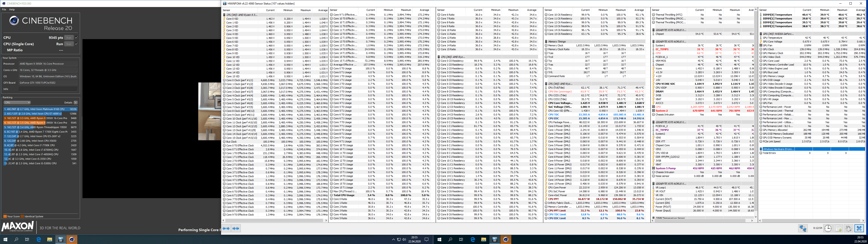Image resolution: width=868 pixels, height=244 pixels.
Task: Collapse the CPU [#0]: AMD Ryzen 9 3... group
Action: pyautogui.click(x=224, y=15)
